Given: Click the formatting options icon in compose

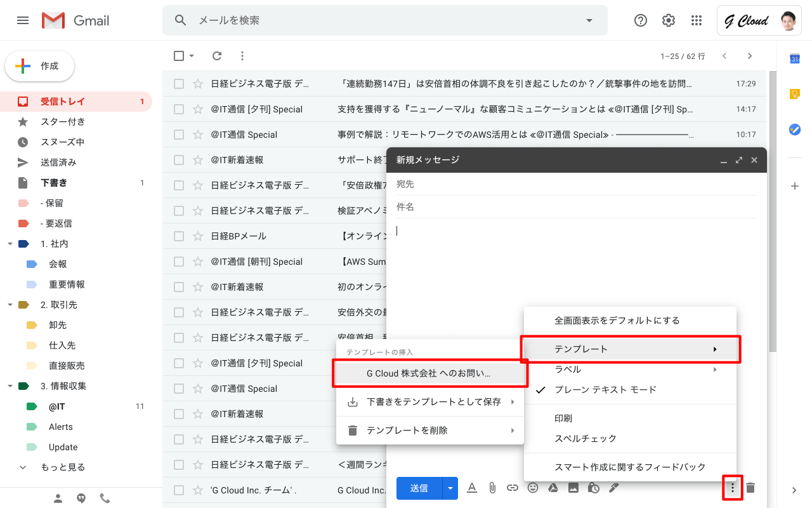Looking at the screenshot, I should coord(472,488).
